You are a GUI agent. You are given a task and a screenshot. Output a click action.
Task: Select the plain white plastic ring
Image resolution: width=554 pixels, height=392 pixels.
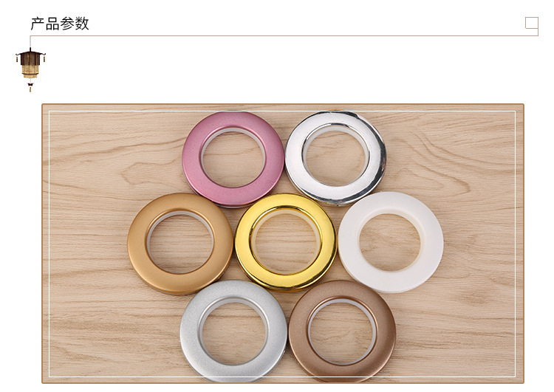click(391, 242)
